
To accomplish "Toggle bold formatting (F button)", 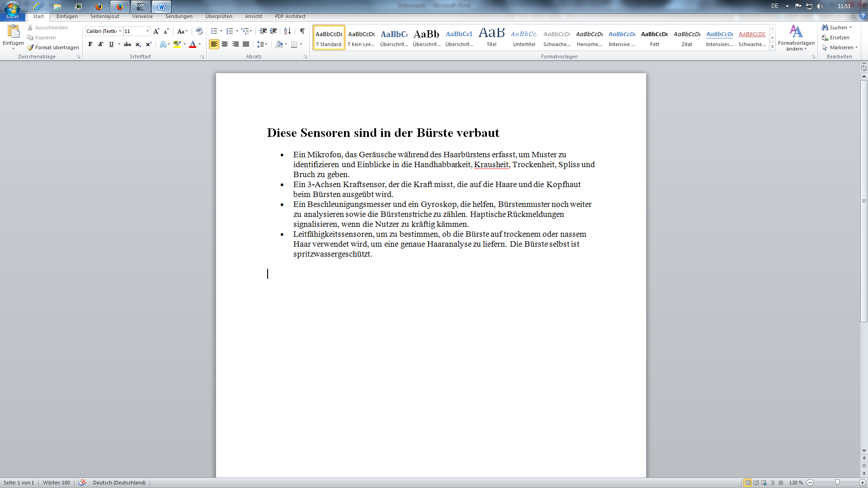I will pyautogui.click(x=90, y=44).
